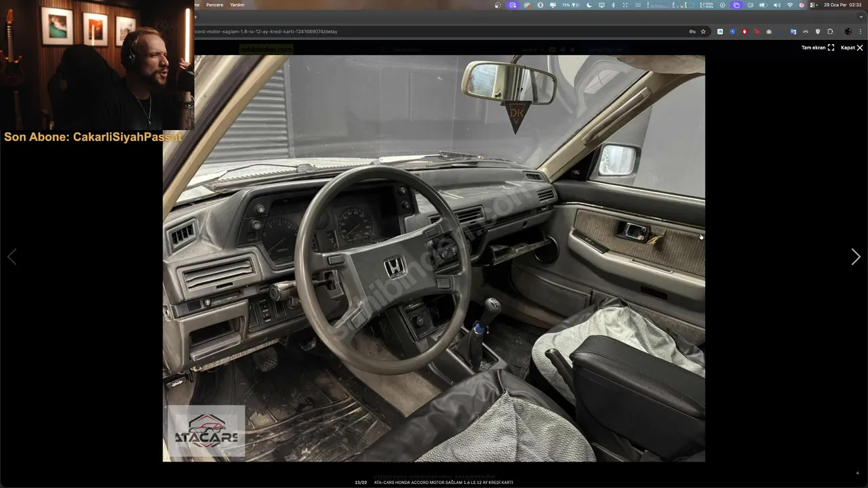This screenshot has width=868, height=488.
Task: Click the red shield ad-blocker extension
Action: click(745, 31)
